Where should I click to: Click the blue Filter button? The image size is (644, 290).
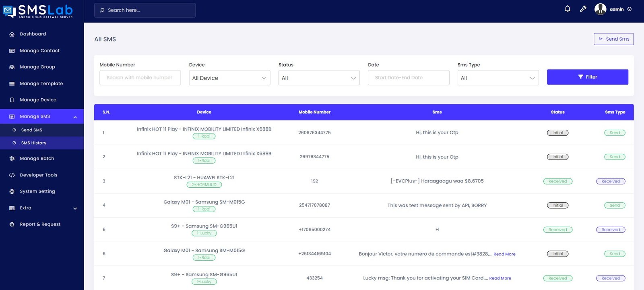(x=587, y=77)
